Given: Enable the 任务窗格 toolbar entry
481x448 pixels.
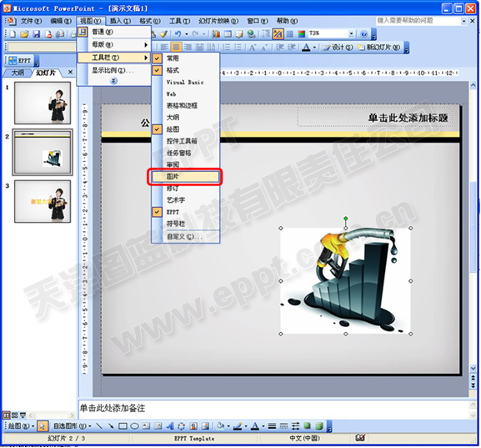Looking at the screenshot, I should [186, 153].
